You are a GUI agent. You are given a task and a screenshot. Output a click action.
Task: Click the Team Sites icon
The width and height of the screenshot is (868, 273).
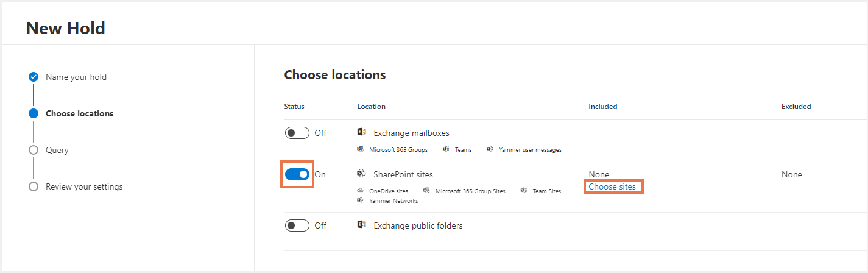click(x=523, y=191)
